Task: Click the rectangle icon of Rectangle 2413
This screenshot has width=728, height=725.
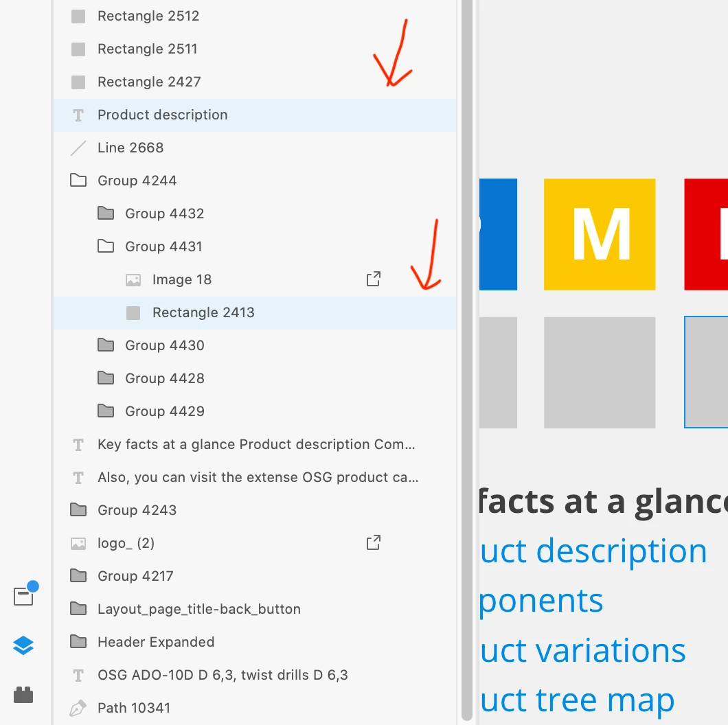Action: click(133, 313)
